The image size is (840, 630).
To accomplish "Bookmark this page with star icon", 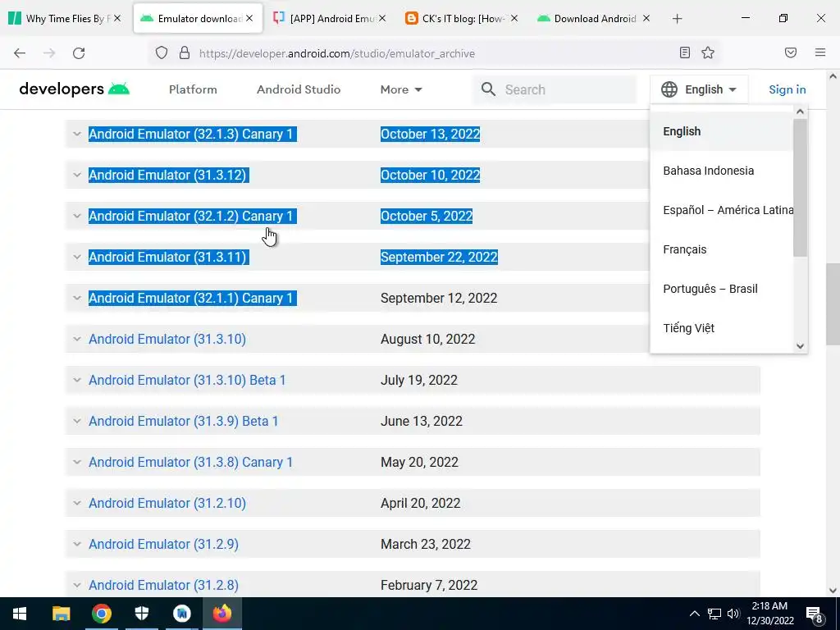I will (708, 52).
